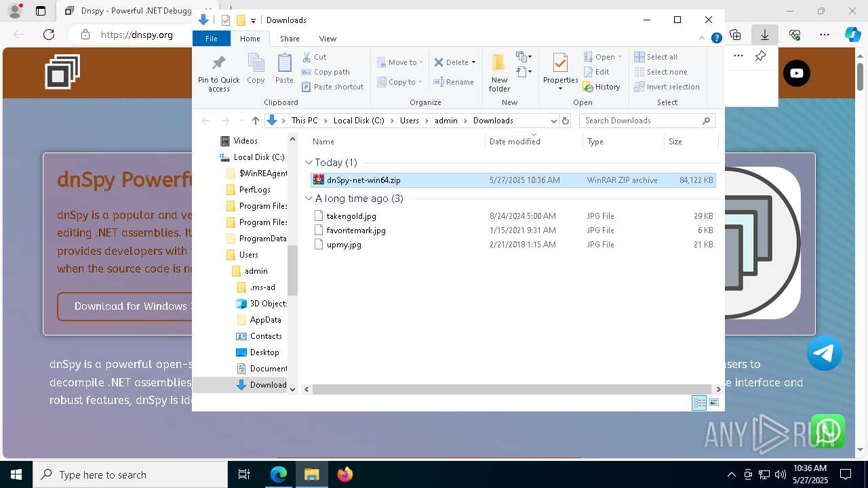
Task: Click Download for Windows button on webpage
Action: 125,306
